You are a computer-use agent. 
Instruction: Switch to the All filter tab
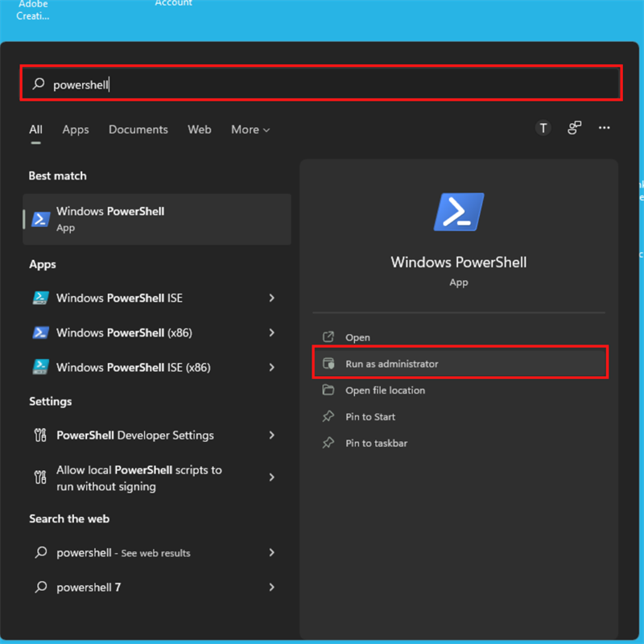pyautogui.click(x=35, y=130)
